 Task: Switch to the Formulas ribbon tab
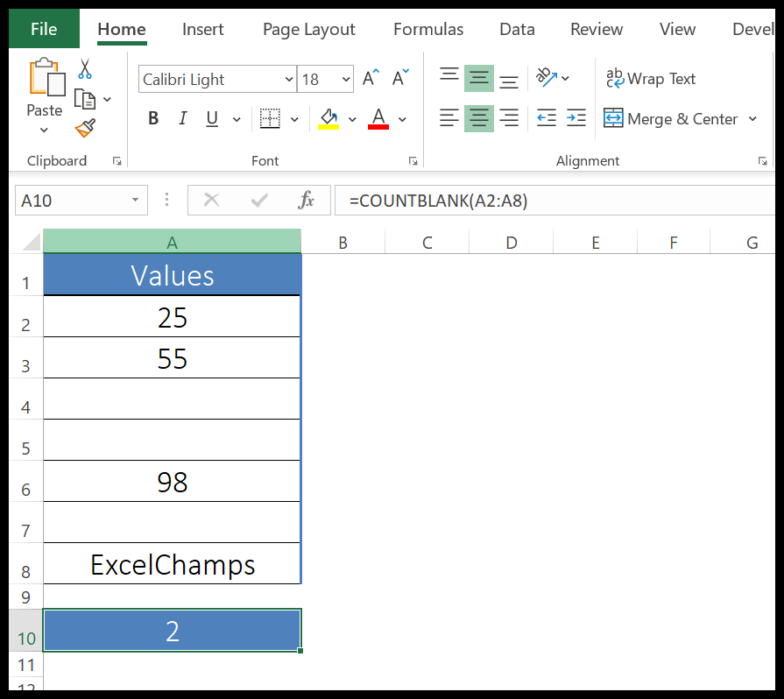coord(427,29)
